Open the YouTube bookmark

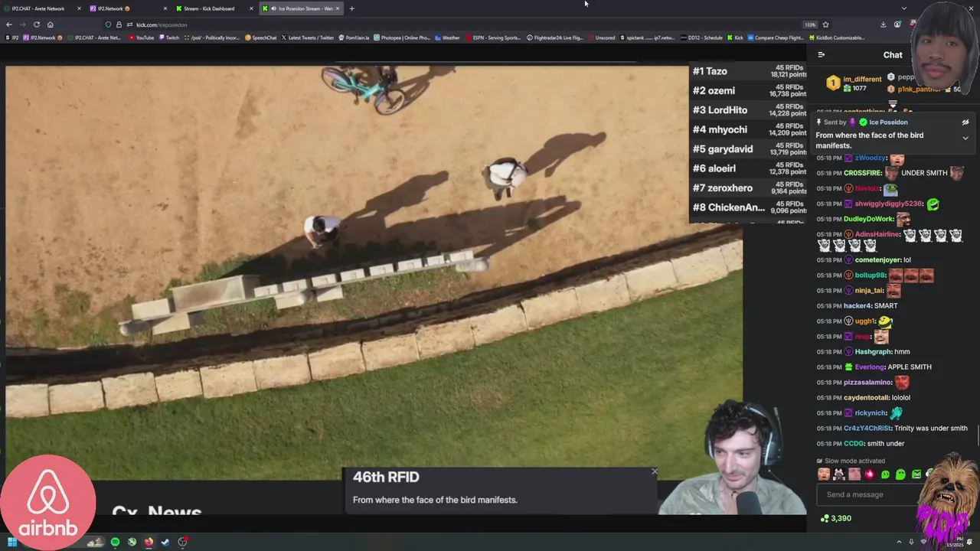[x=140, y=37]
